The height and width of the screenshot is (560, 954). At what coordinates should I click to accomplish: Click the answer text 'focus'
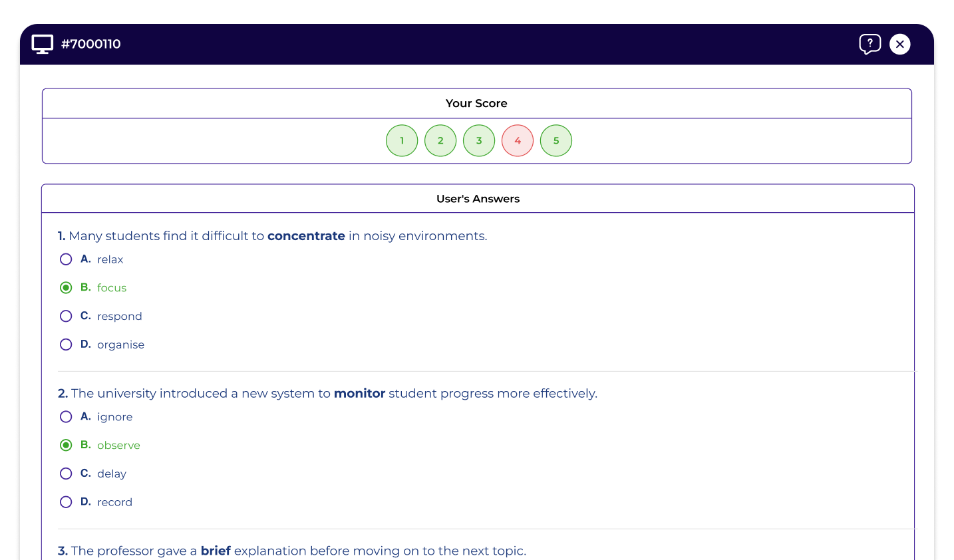click(x=112, y=288)
